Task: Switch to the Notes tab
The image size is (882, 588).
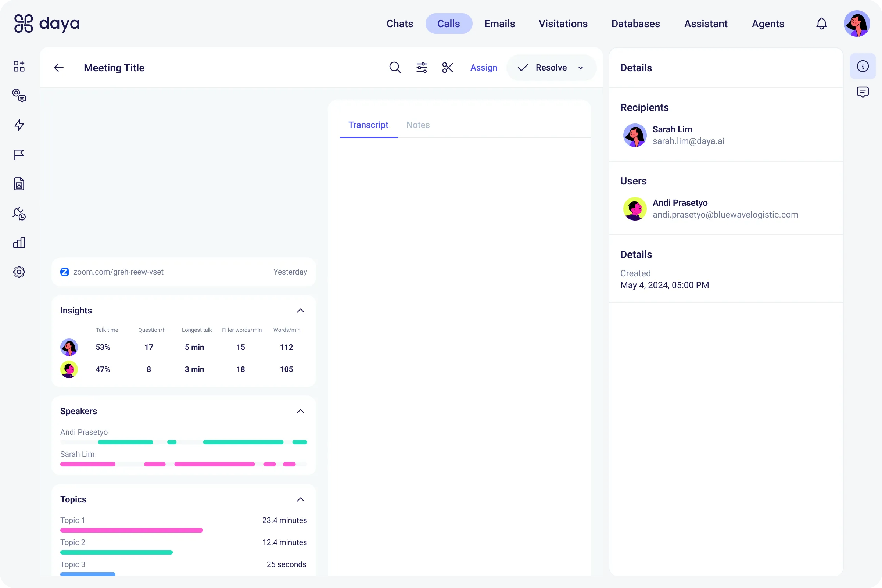Action: click(x=418, y=125)
